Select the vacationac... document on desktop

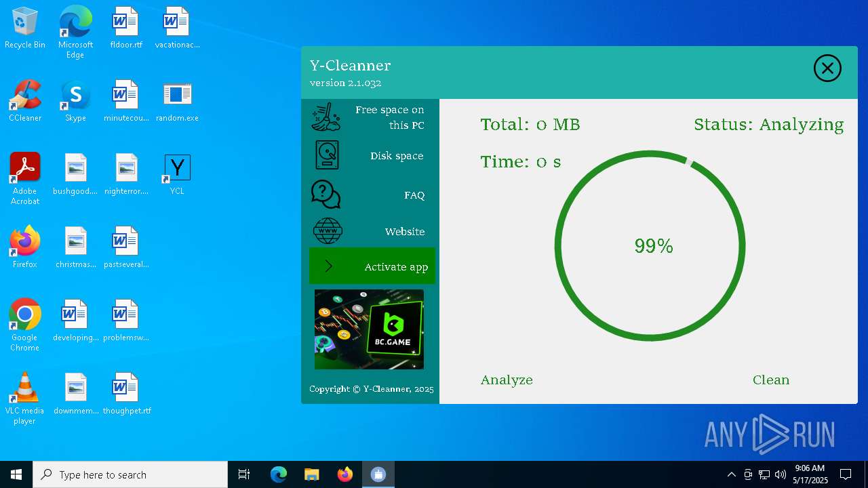click(x=177, y=28)
